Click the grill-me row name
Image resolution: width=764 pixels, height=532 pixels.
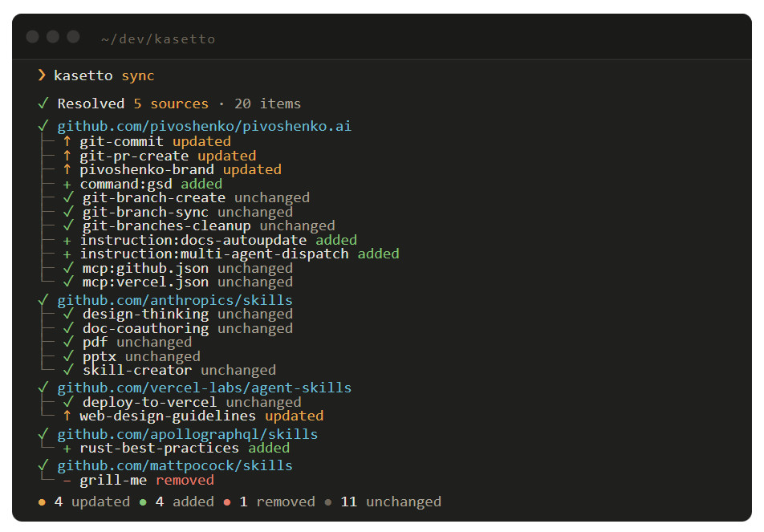point(113,481)
